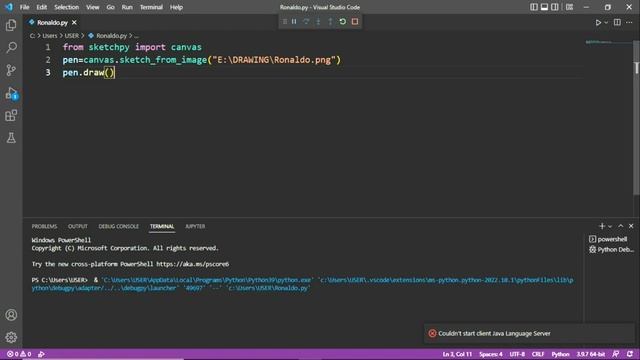
Task: Create a new terminal with plus
Action: (602, 226)
